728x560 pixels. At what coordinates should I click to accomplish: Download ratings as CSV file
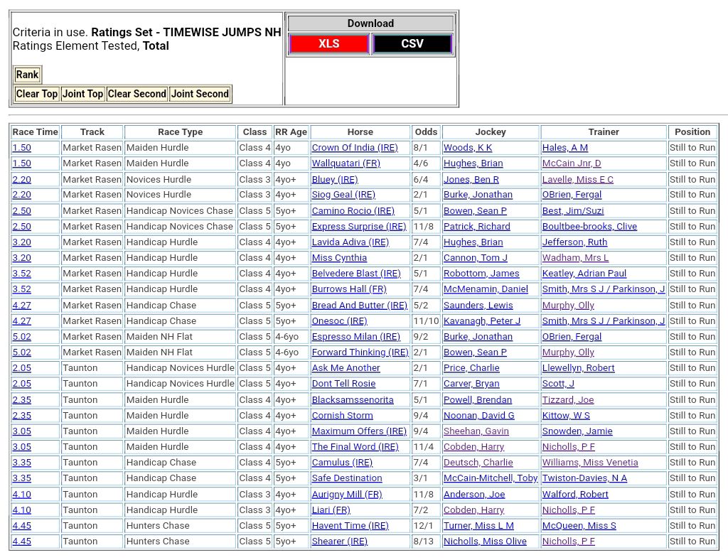[412, 44]
